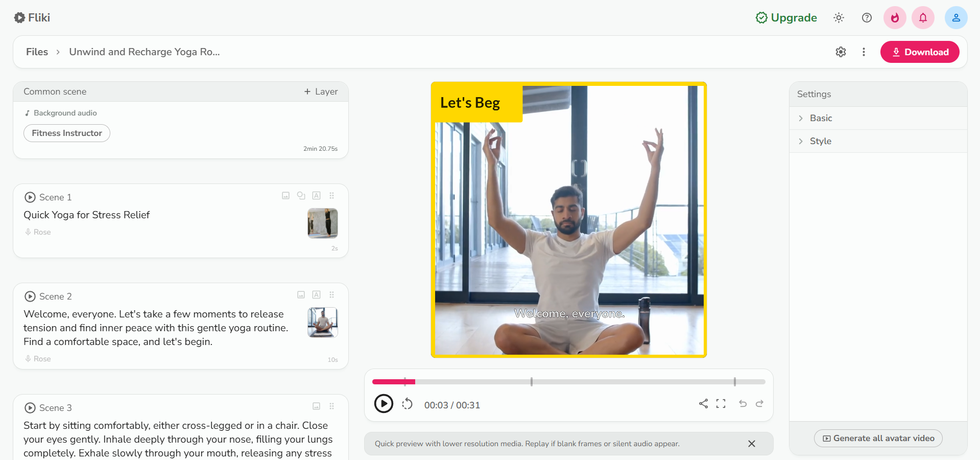
Task: Redo the last edit
Action: (x=759, y=404)
